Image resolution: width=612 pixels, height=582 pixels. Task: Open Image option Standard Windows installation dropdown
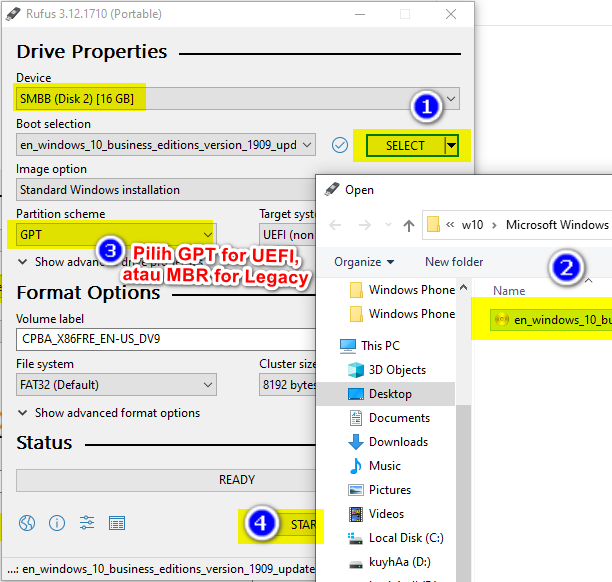pos(166,190)
